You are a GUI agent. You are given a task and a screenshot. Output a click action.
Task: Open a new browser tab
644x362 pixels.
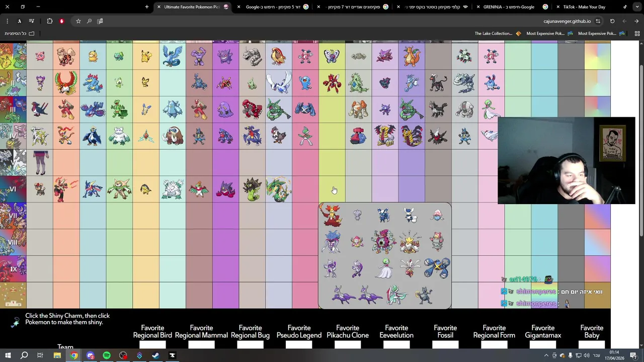click(x=147, y=7)
